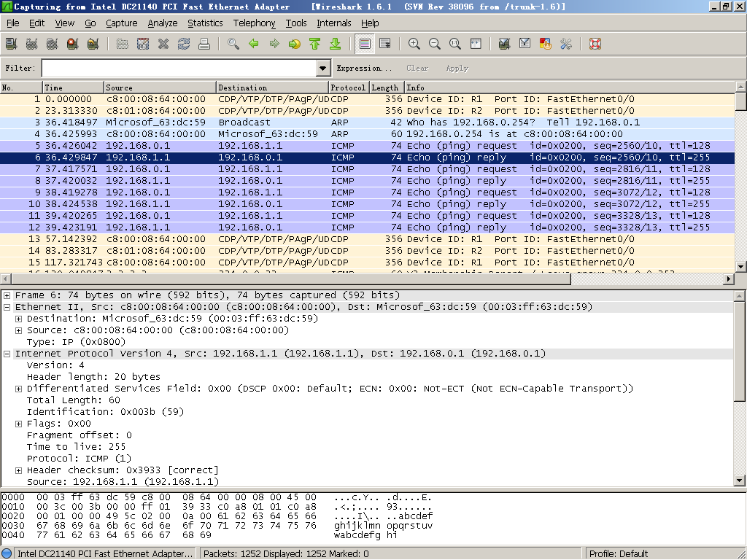Viewport: 747px width, 560px height.
Task: Select packet 12 Echo reply seq=3328/13
Action: coord(367,227)
